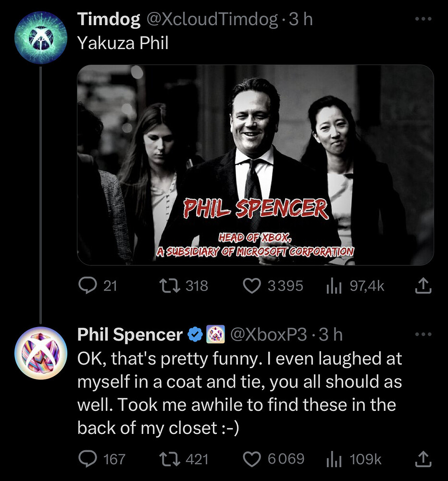The width and height of the screenshot is (448, 481).
Task: Open the Yakuza Phil meme image
Action: click(255, 165)
